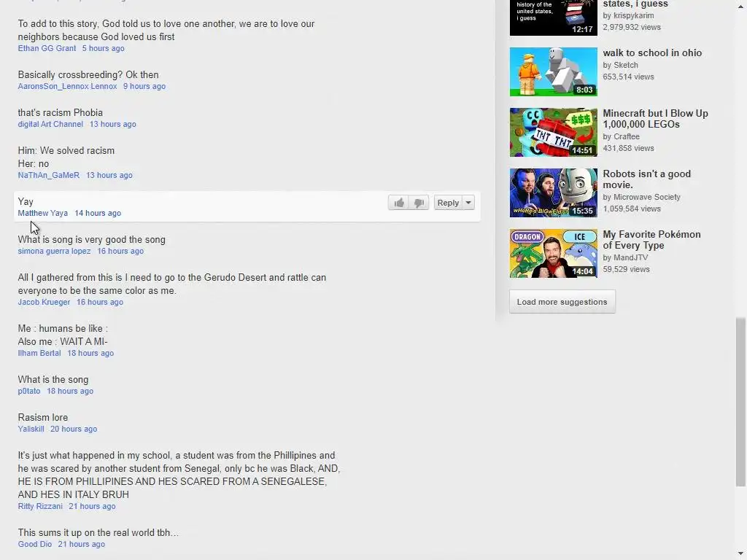The height and width of the screenshot is (560, 747).
Task: Visit digital Art Channel's profile
Action: [50, 124]
